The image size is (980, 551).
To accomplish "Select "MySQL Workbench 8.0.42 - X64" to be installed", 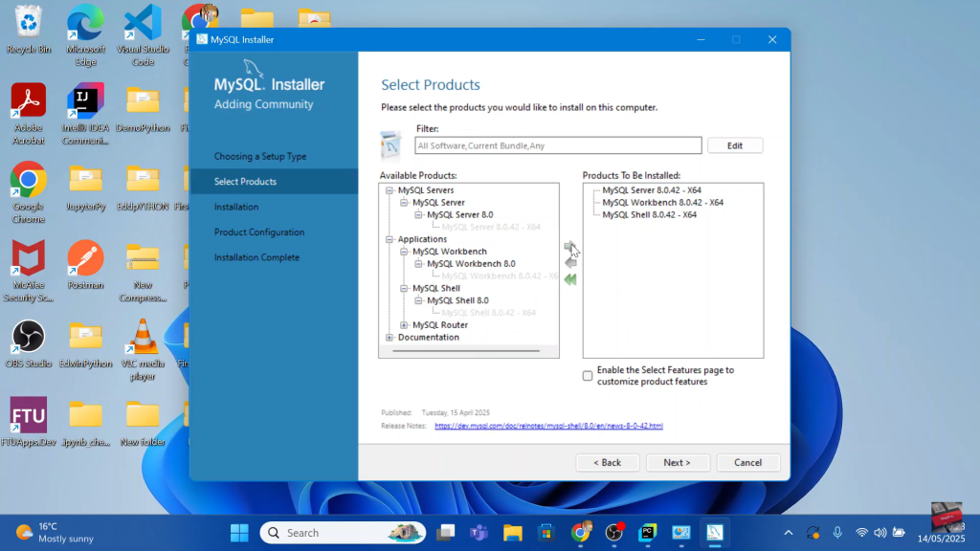I will click(x=662, y=203).
